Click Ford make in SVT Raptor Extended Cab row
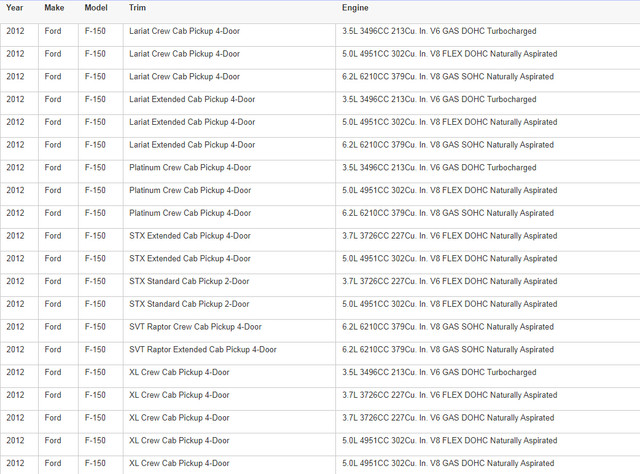Viewport: 640px width, 474px height. (x=53, y=349)
